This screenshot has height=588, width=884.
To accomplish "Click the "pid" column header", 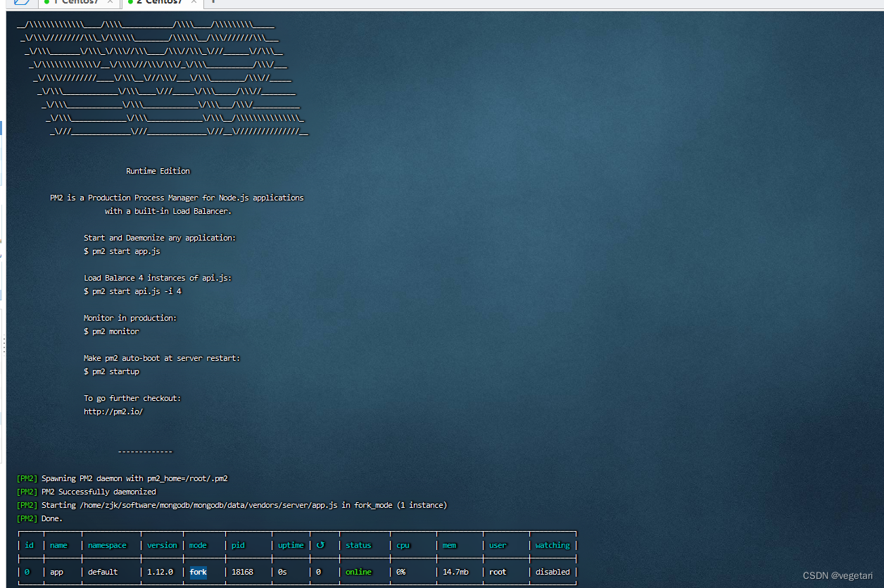I will pos(238,545).
